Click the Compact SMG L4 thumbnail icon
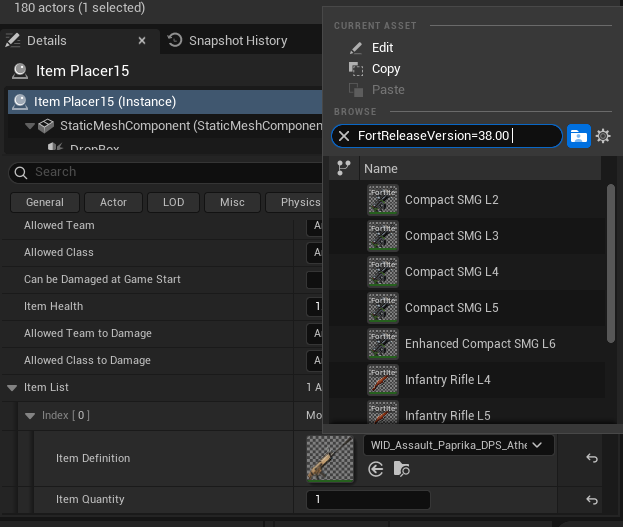Viewport: 623px width, 527px height. click(383, 272)
